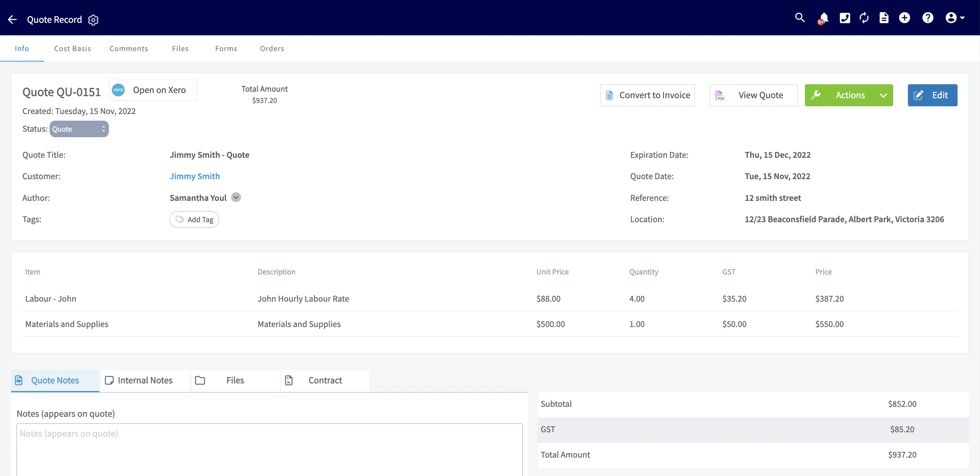Expand the Actions dropdown chevron

tap(883, 95)
